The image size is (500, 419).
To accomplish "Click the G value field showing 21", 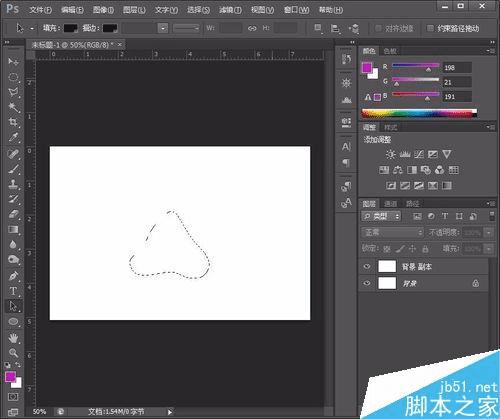I will 457,82.
